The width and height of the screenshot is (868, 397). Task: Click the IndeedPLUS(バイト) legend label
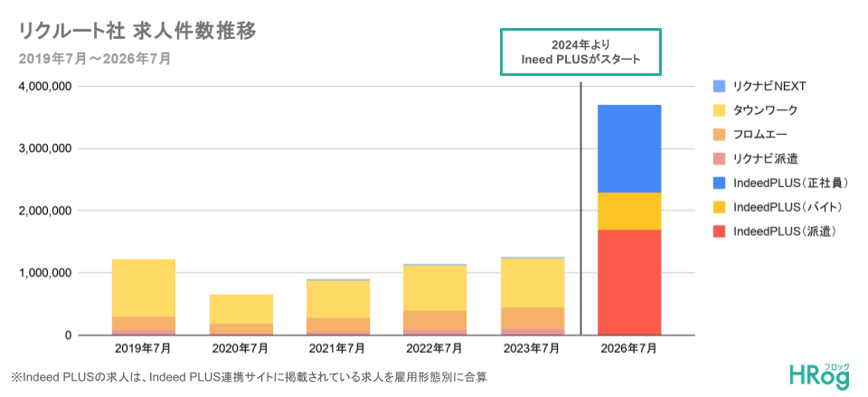tap(788, 207)
